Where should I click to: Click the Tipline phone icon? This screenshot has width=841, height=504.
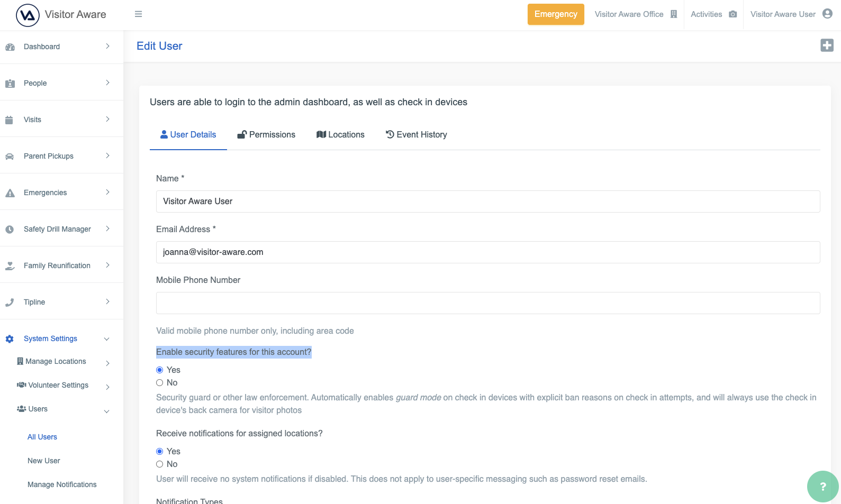(x=10, y=303)
